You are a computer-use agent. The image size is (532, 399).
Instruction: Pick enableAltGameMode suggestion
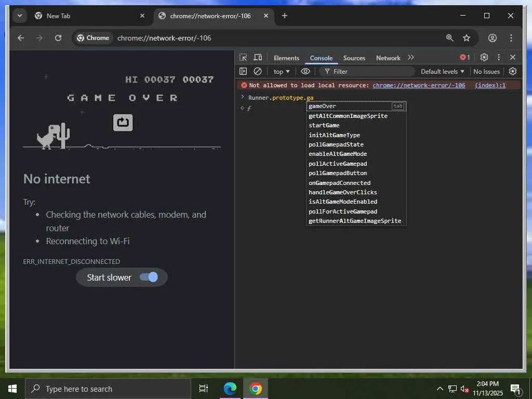point(356,154)
